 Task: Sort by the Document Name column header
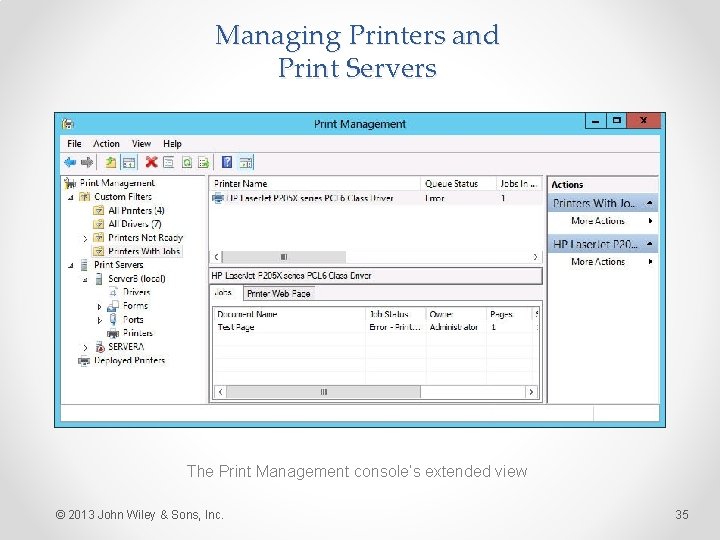point(290,315)
